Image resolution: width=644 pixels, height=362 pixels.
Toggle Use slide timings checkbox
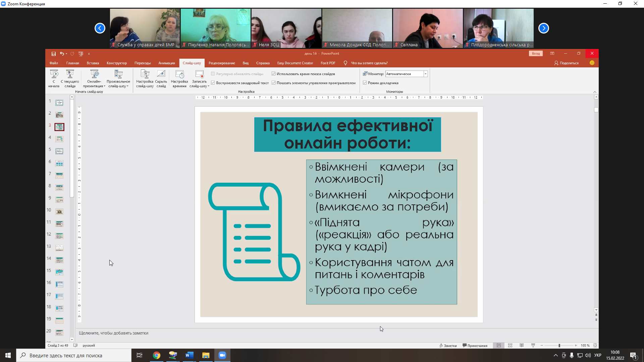tap(274, 74)
